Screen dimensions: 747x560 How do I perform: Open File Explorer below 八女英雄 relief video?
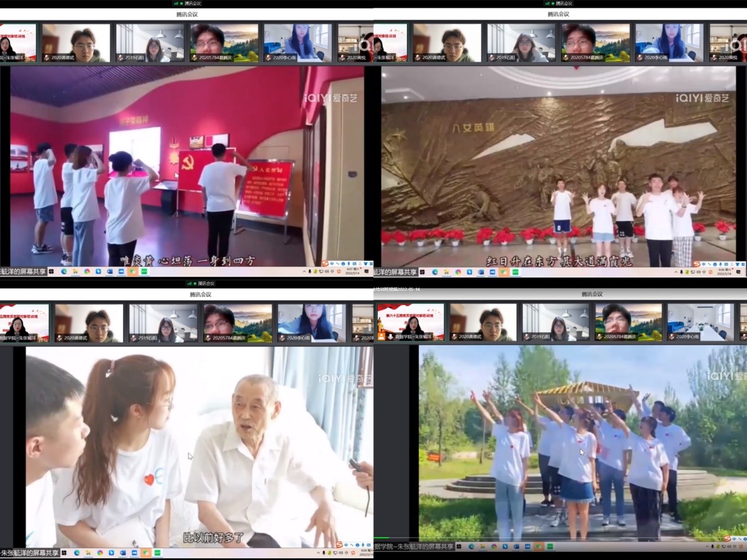coord(446,272)
